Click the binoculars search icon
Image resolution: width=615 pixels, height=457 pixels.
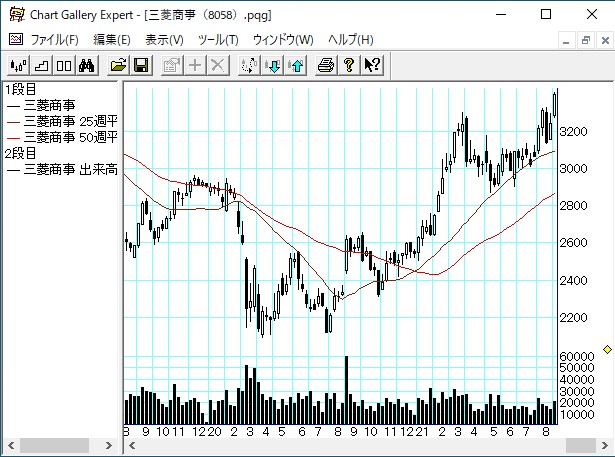click(x=86, y=66)
